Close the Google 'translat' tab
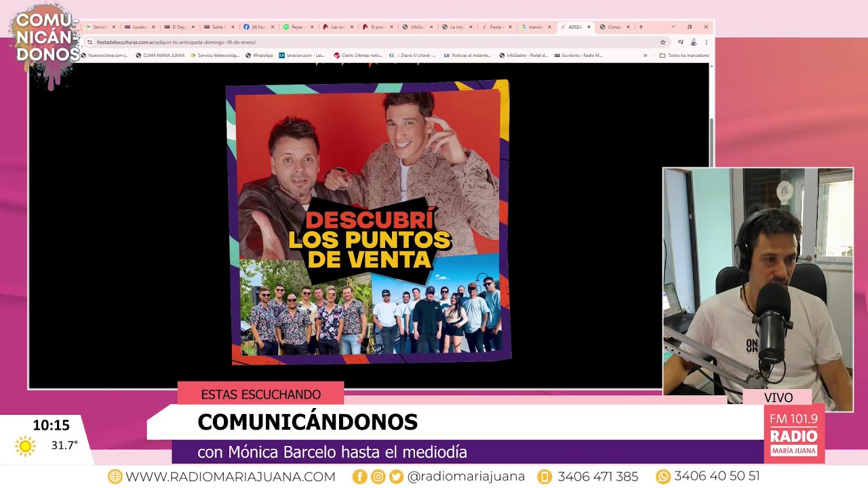Screen dimensions: 868x488 coord(549,27)
